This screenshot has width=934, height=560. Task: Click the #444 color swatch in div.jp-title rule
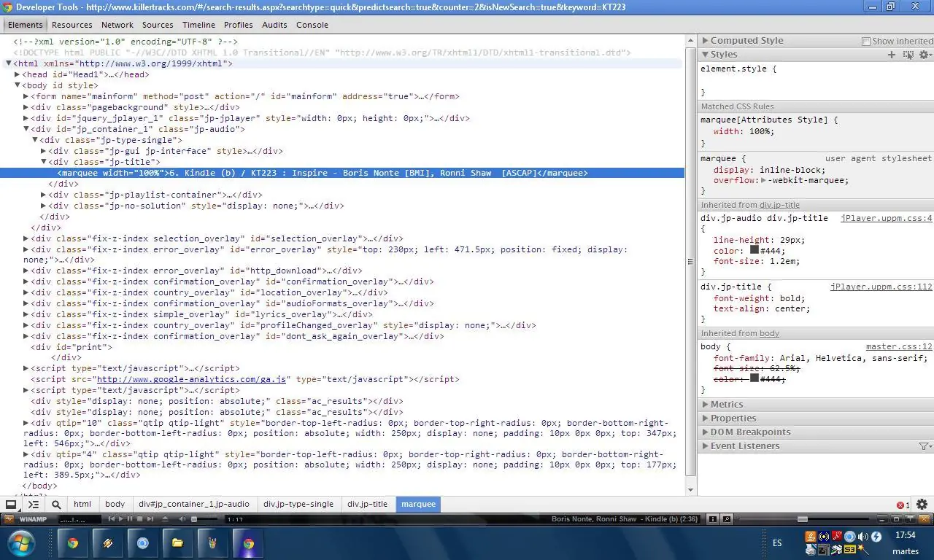point(754,250)
